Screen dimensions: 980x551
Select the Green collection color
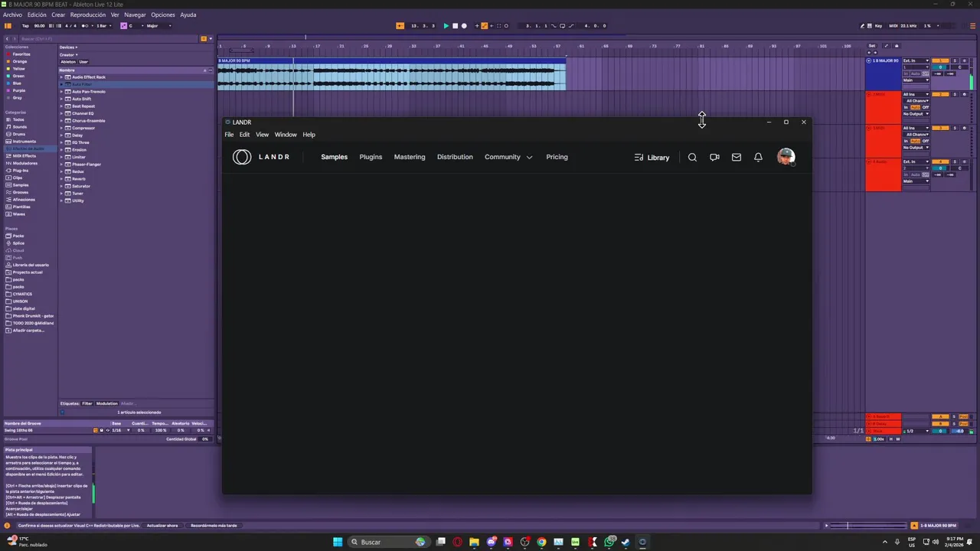(x=18, y=76)
